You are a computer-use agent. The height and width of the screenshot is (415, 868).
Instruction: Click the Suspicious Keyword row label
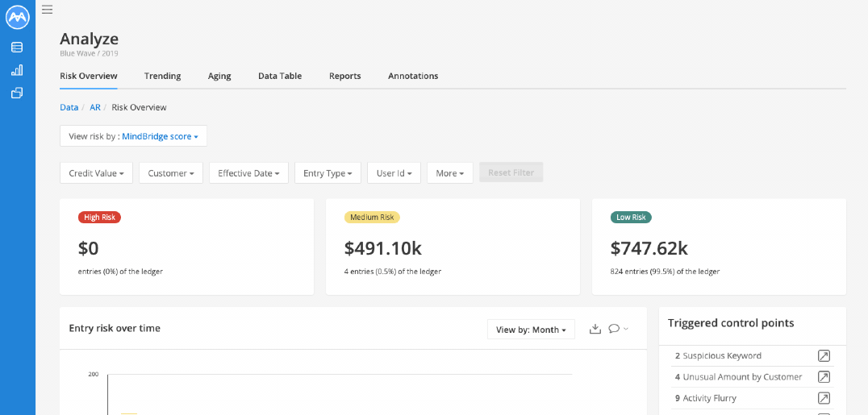click(x=722, y=356)
